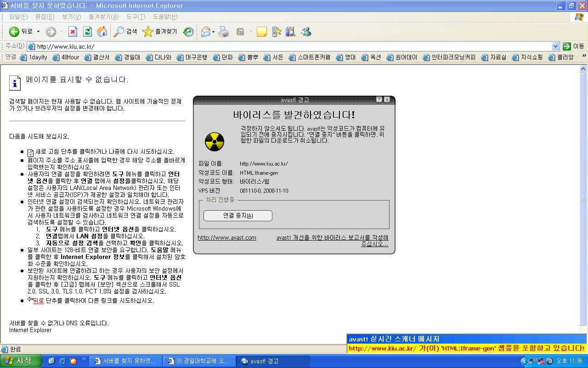Screen dimensions: 588x368
Task: Open the 도구(T) menu
Action: point(136,17)
